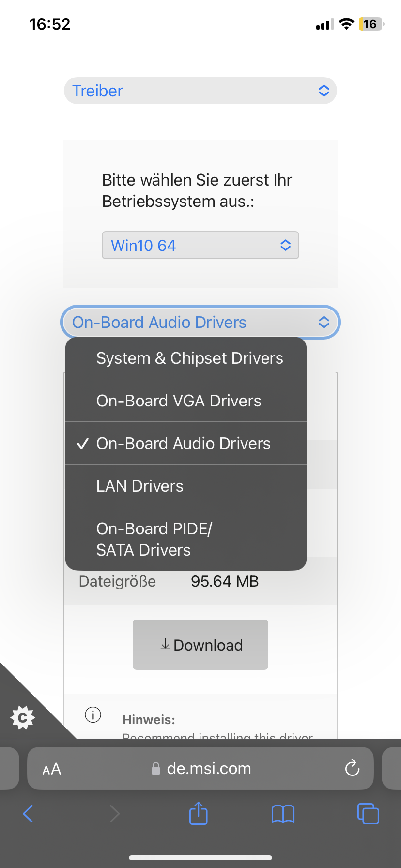Image resolution: width=401 pixels, height=868 pixels.
Task: Tap the info icon beside Hinweis
Action: tap(93, 714)
